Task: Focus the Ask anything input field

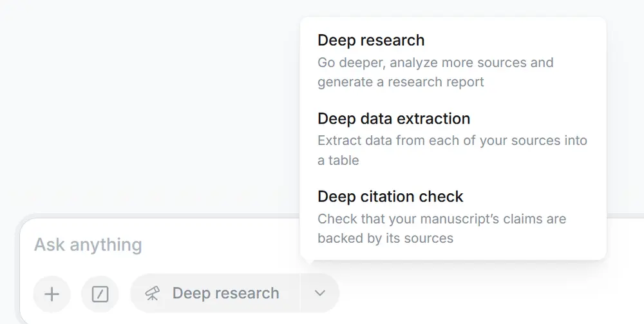Action: coord(164,244)
